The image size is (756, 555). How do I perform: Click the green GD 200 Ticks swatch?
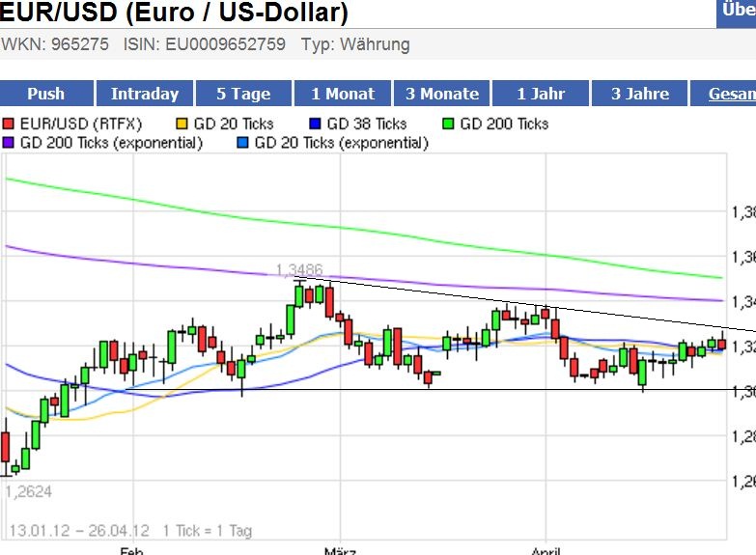coord(448,124)
